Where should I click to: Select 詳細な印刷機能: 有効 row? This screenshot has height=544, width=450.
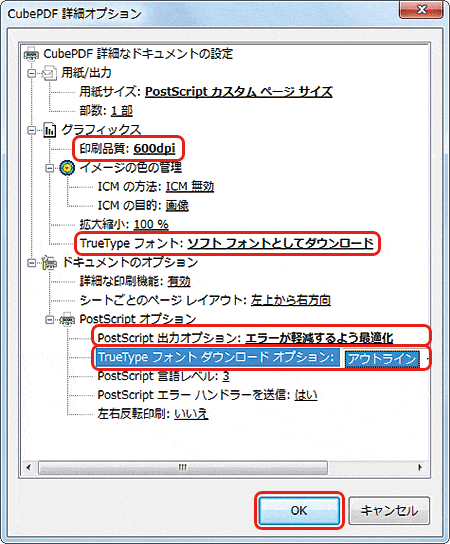pyautogui.click(x=135, y=281)
